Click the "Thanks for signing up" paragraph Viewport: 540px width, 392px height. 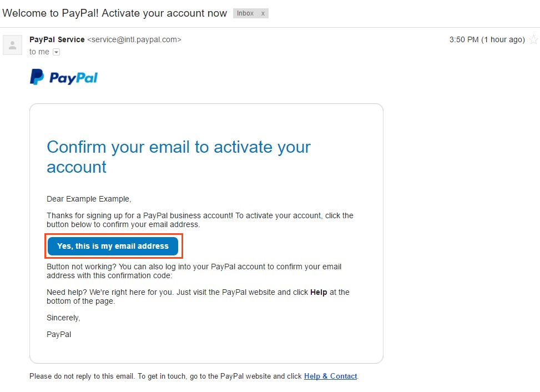(200, 220)
